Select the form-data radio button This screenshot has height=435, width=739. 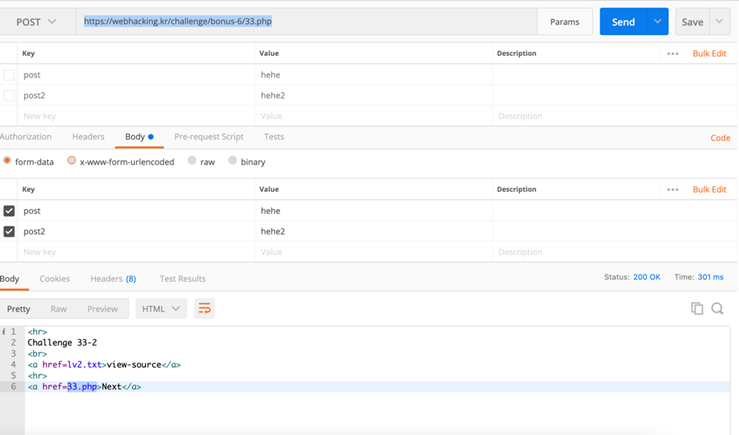click(x=7, y=161)
